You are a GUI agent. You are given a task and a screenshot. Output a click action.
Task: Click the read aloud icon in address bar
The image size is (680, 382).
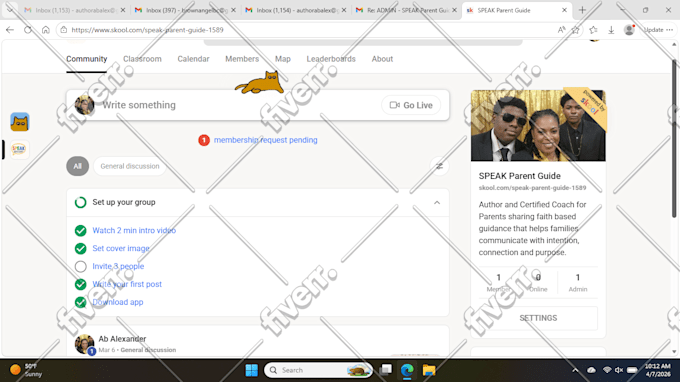[x=561, y=29]
